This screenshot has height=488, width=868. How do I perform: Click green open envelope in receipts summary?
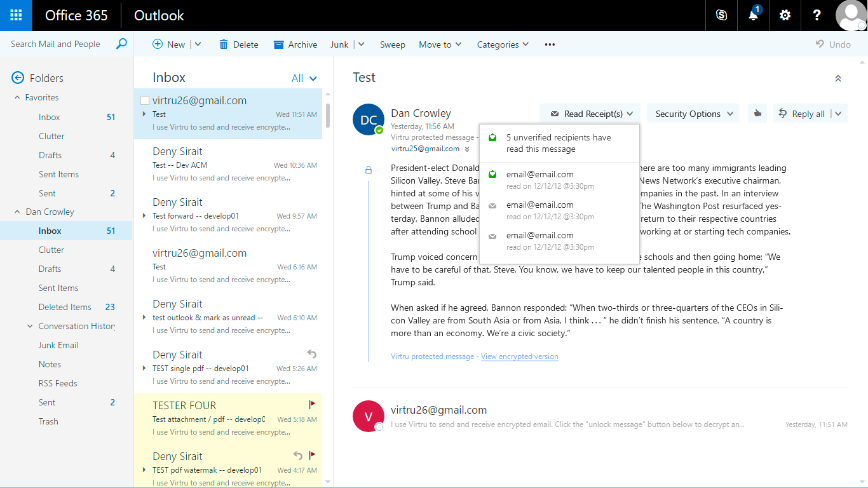pos(492,137)
